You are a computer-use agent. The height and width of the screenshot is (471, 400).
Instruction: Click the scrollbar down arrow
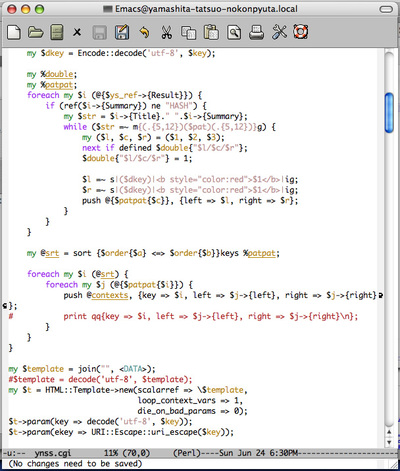tap(389, 442)
